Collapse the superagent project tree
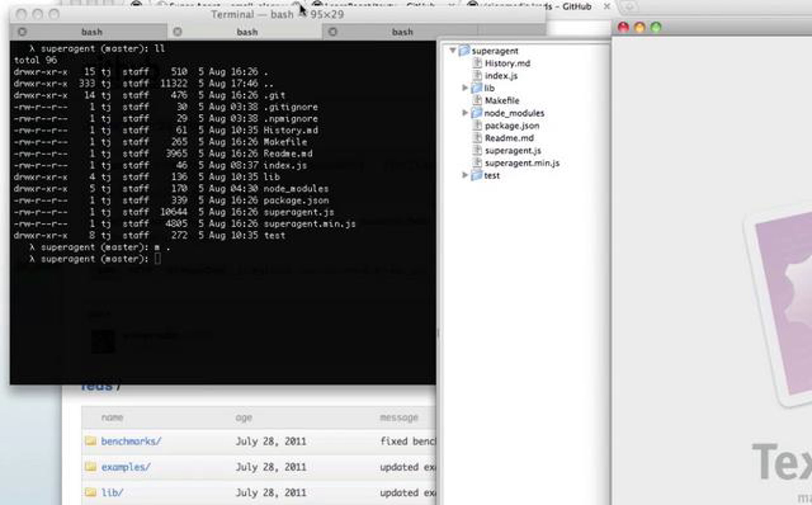Screen dimensions: 812x505 pos(452,50)
